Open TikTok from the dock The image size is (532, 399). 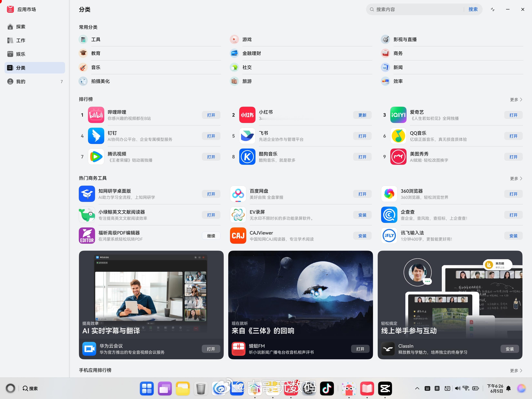[x=327, y=388]
